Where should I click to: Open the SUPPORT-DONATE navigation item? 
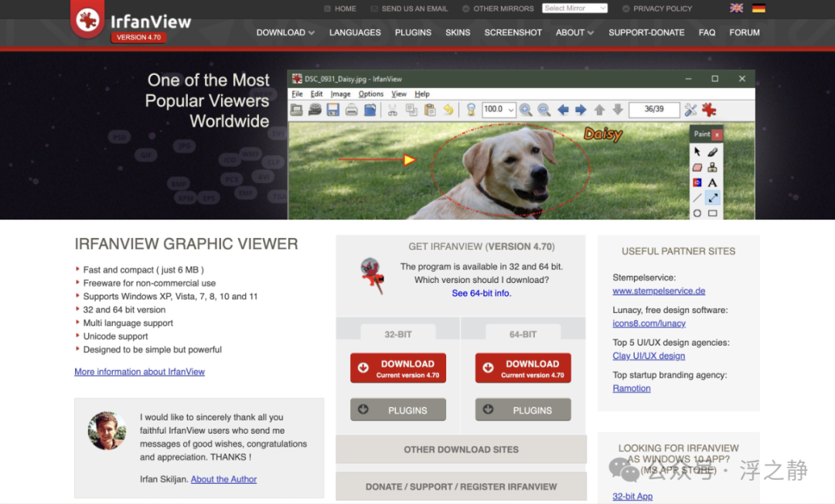[x=646, y=32]
